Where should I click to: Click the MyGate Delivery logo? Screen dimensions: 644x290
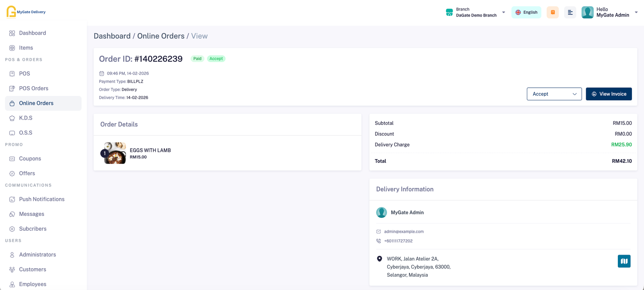tap(26, 12)
